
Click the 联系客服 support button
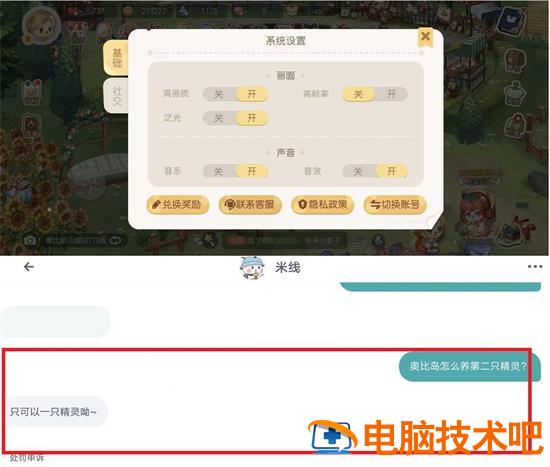[250, 205]
